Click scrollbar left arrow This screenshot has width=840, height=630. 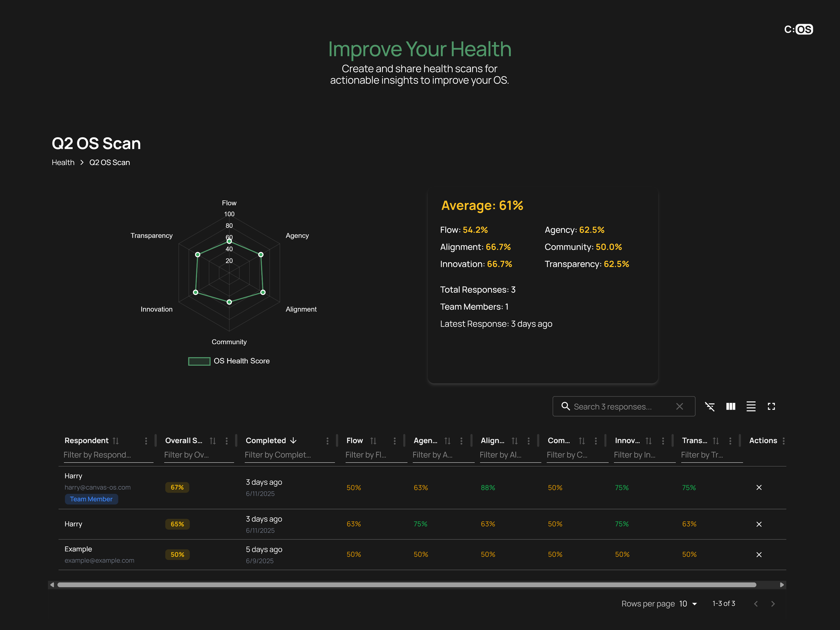[52, 585]
